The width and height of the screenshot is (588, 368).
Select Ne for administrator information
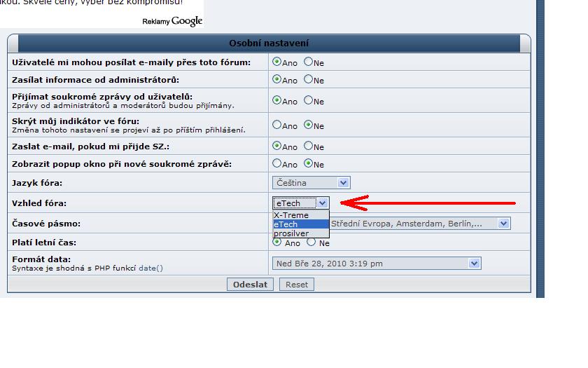click(308, 80)
